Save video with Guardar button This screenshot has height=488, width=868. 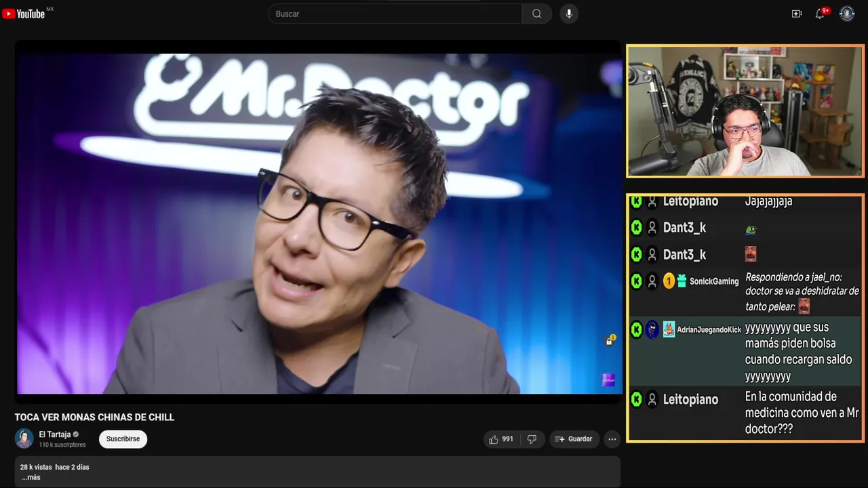pyautogui.click(x=574, y=439)
